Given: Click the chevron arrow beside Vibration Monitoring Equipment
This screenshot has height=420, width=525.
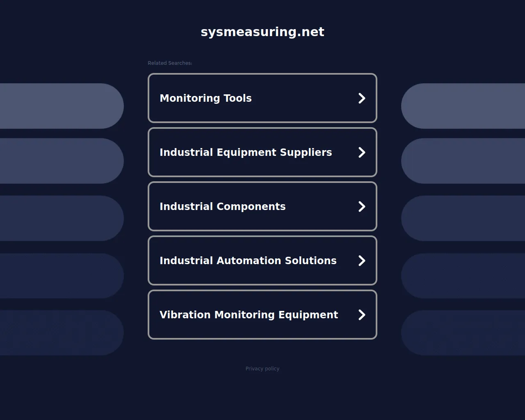Looking at the screenshot, I should [361, 315].
